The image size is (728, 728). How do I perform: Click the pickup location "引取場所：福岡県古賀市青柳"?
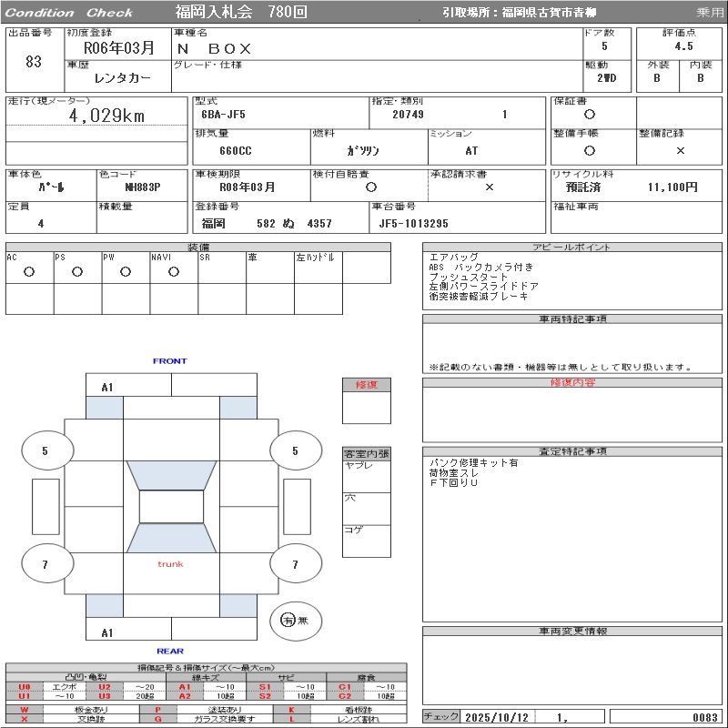(x=519, y=13)
